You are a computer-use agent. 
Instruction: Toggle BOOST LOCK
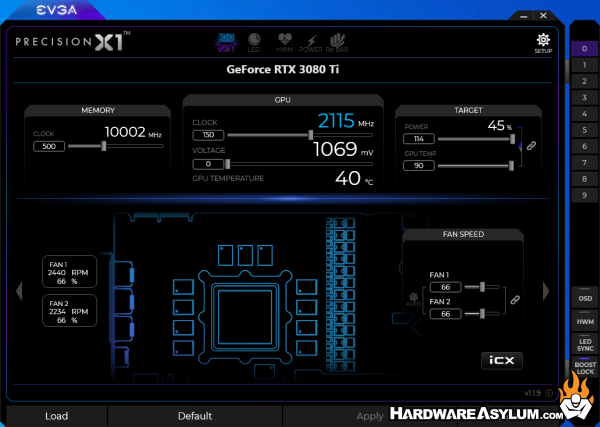click(585, 367)
